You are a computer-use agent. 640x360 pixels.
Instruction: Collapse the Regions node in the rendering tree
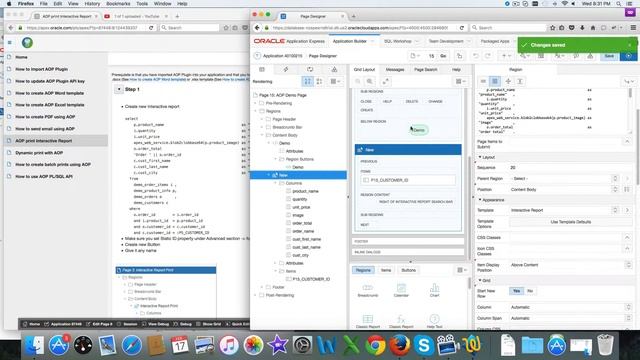[256, 111]
